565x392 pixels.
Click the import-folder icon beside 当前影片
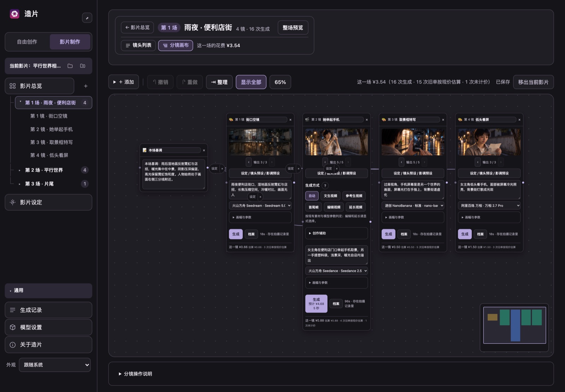[83, 66]
